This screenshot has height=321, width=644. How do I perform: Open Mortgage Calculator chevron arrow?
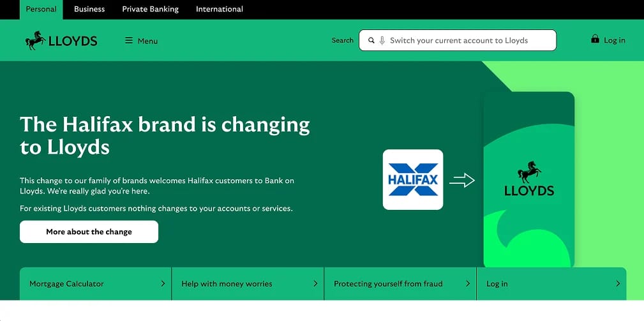(163, 283)
